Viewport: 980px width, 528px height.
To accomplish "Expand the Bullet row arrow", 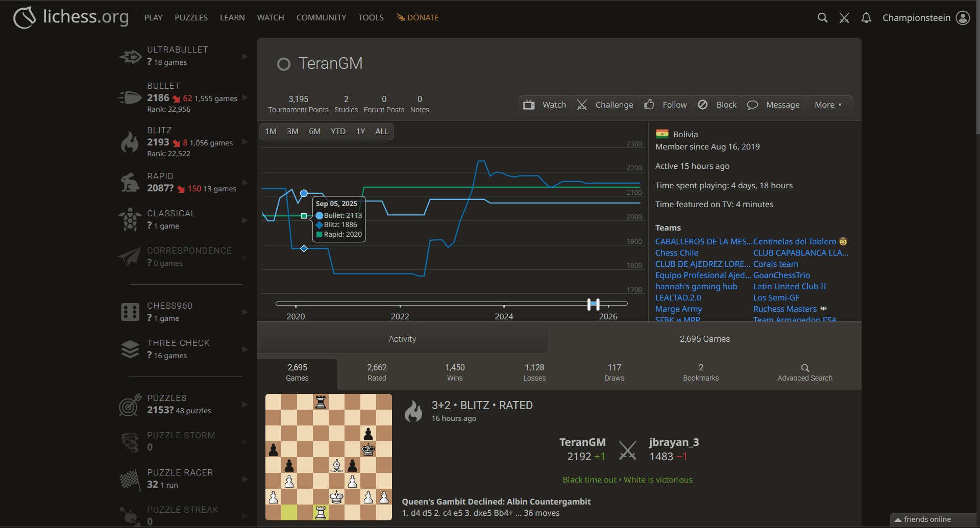I will point(244,97).
